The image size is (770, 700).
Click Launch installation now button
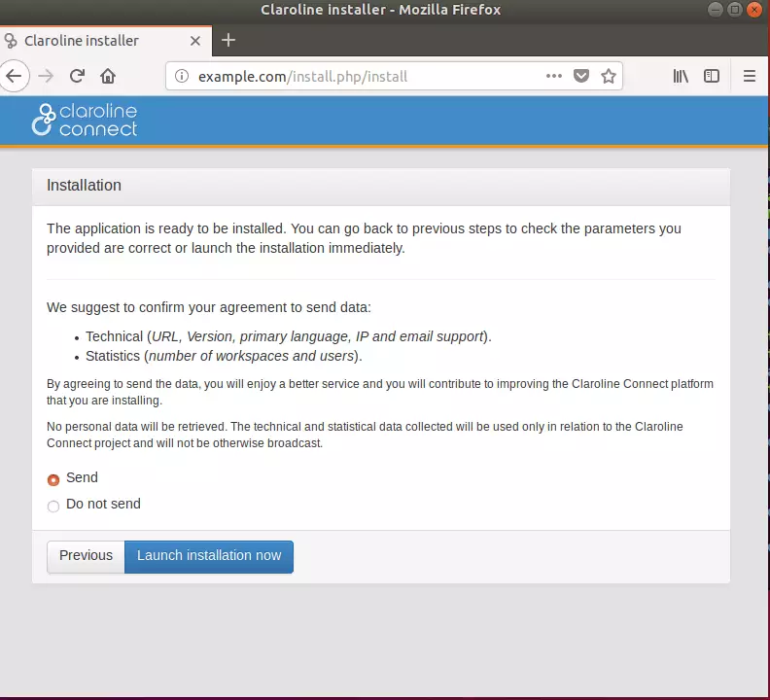pos(209,556)
